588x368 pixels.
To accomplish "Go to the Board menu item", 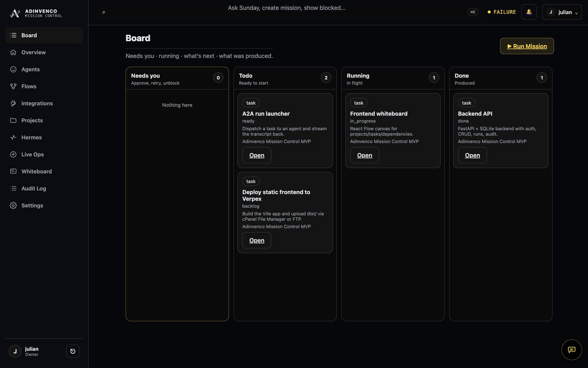I will coord(44,35).
